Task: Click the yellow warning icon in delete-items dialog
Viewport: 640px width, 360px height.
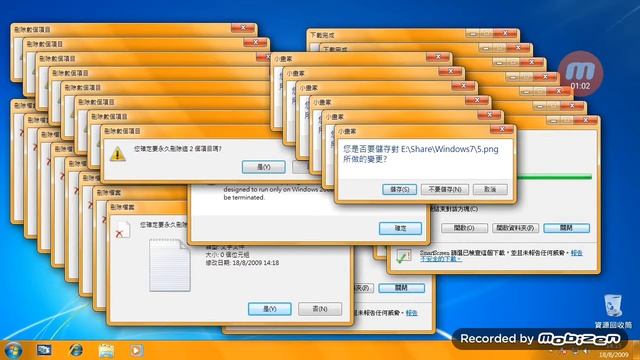Action: point(118,154)
